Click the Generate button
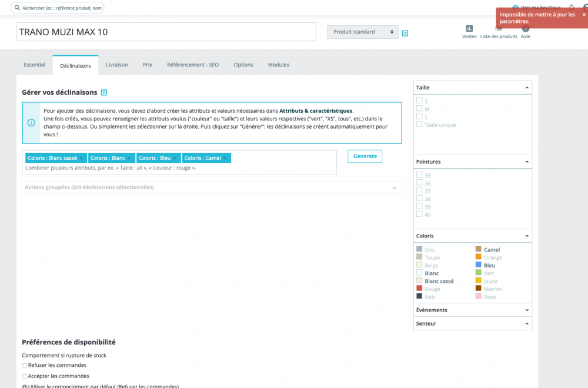The width and height of the screenshot is (588, 388). click(x=365, y=156)
